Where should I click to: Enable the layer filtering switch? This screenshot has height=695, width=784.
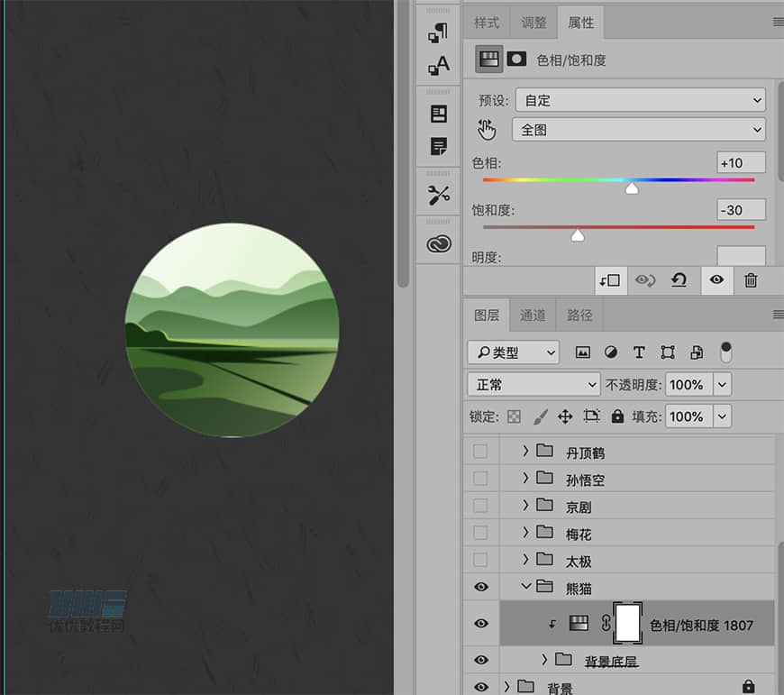725,352
